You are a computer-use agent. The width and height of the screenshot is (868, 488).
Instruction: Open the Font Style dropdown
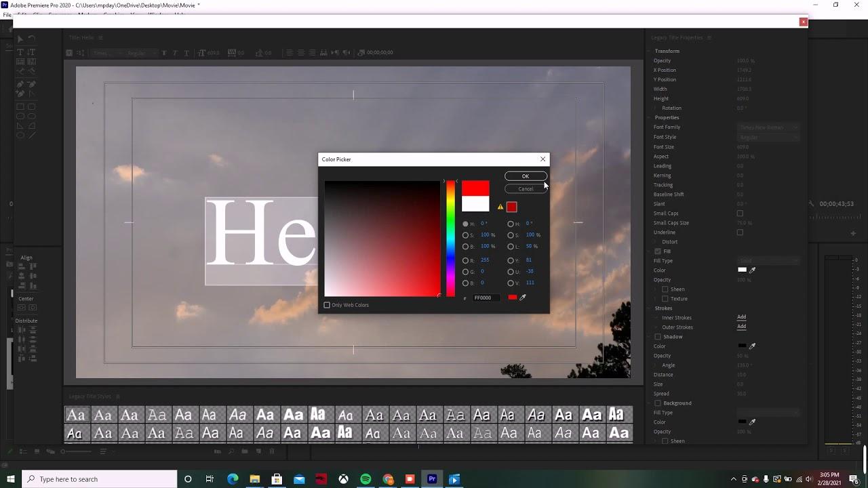pos(768,137)
